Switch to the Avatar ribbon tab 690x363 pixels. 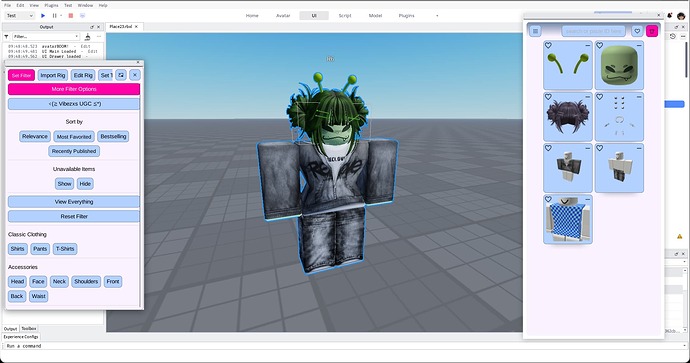[283, 15]
